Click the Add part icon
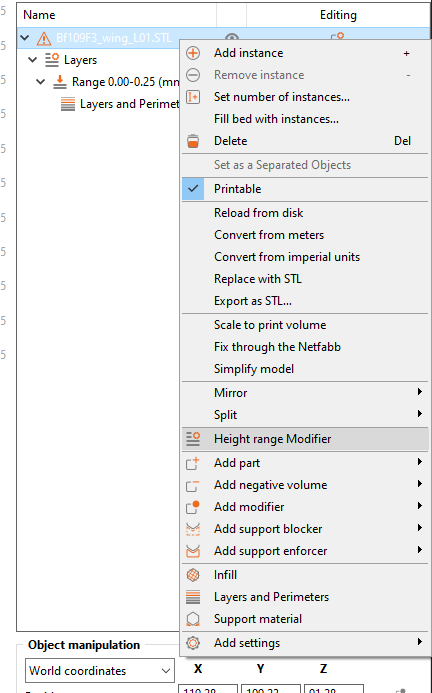432x693 pixels. click(x=193, y=463)
